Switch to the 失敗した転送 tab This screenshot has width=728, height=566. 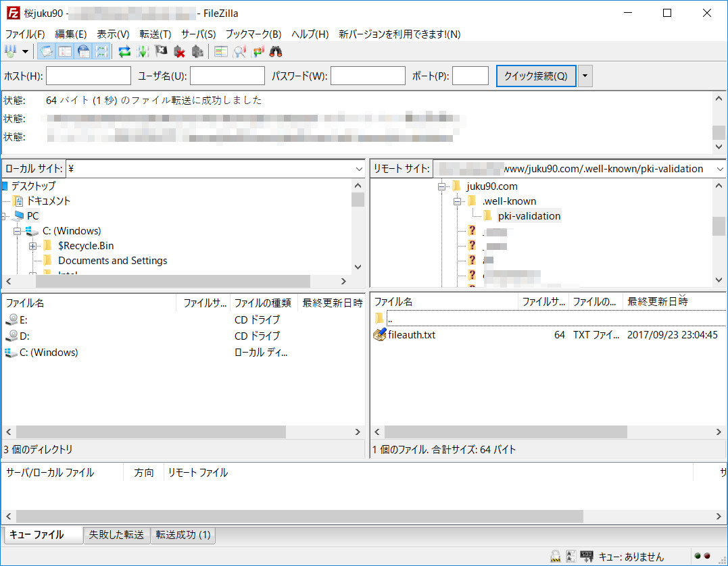click(116, 535)
